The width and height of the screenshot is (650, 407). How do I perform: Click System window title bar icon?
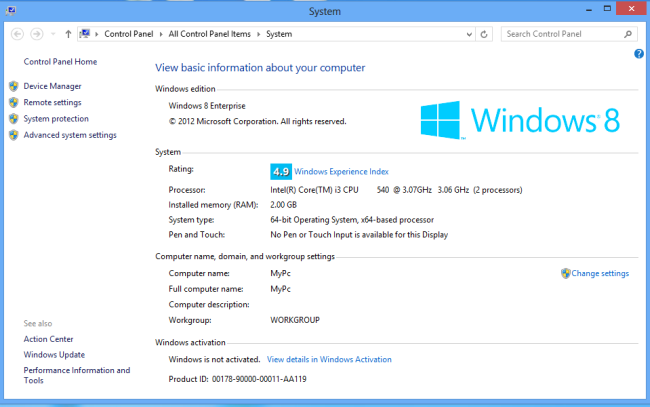(x=11, y=10)
